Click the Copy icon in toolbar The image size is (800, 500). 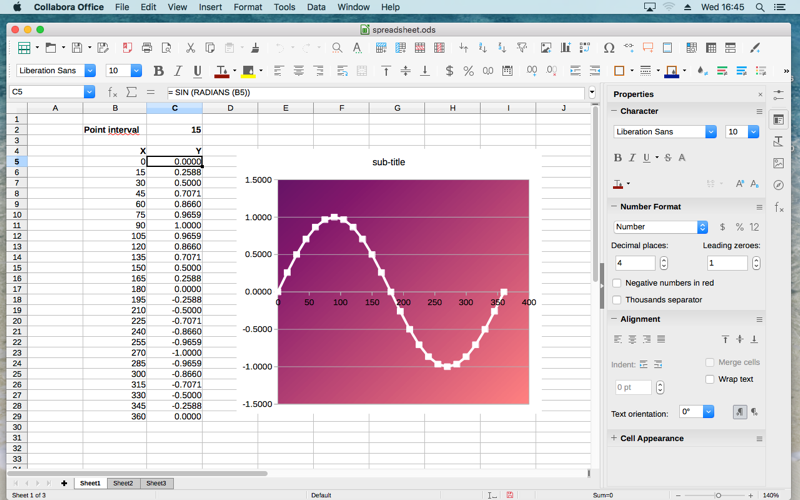point(210,48)
